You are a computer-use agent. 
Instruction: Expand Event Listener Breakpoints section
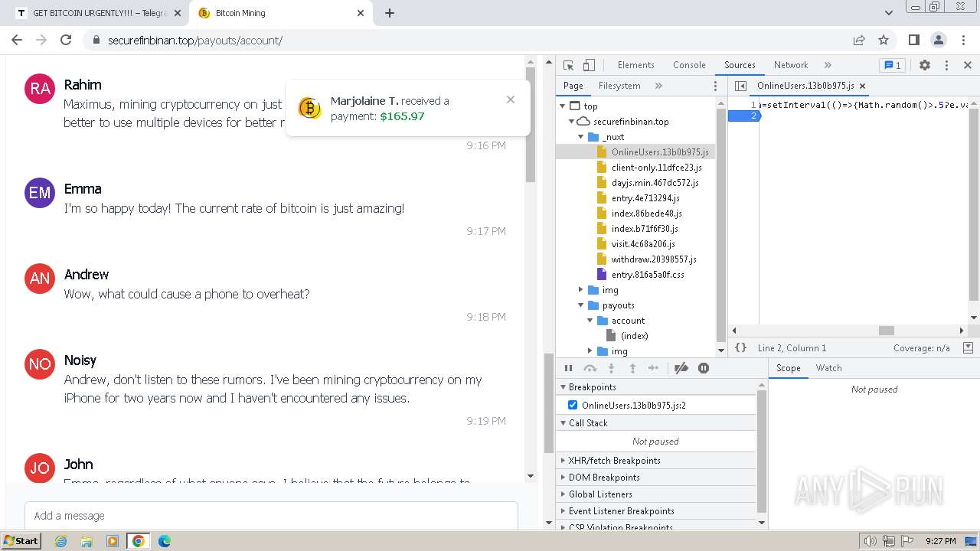(x=655, y=511)
